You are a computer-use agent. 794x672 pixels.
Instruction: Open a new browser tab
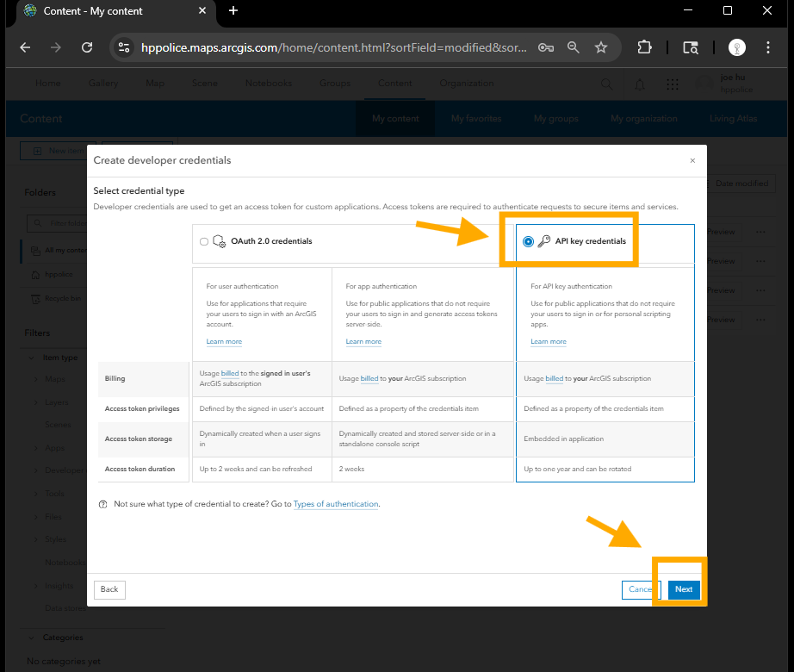pos(233,10)
